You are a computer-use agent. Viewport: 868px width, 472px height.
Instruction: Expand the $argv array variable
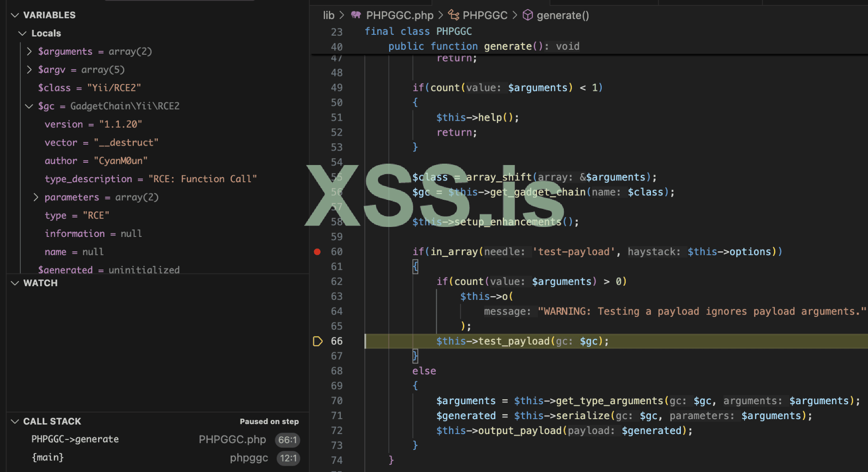[29, 70]
